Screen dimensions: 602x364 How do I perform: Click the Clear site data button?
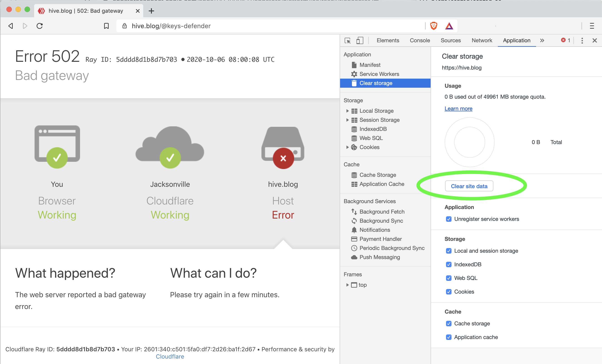pos(469,186)
